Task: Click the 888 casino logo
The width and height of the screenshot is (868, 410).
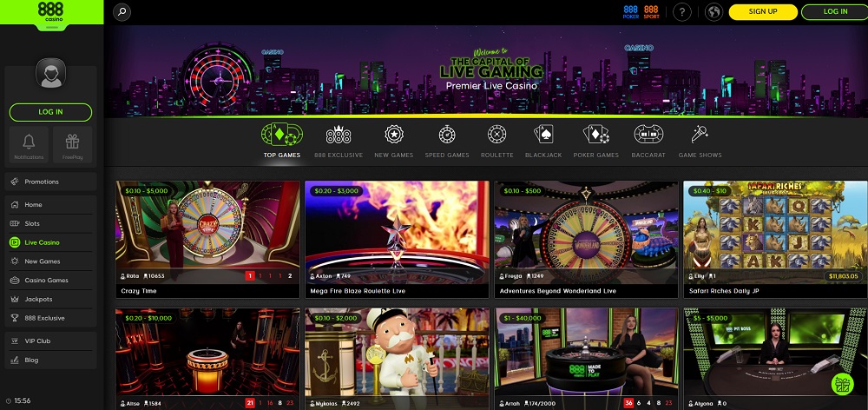Action: tap(50, 11)
